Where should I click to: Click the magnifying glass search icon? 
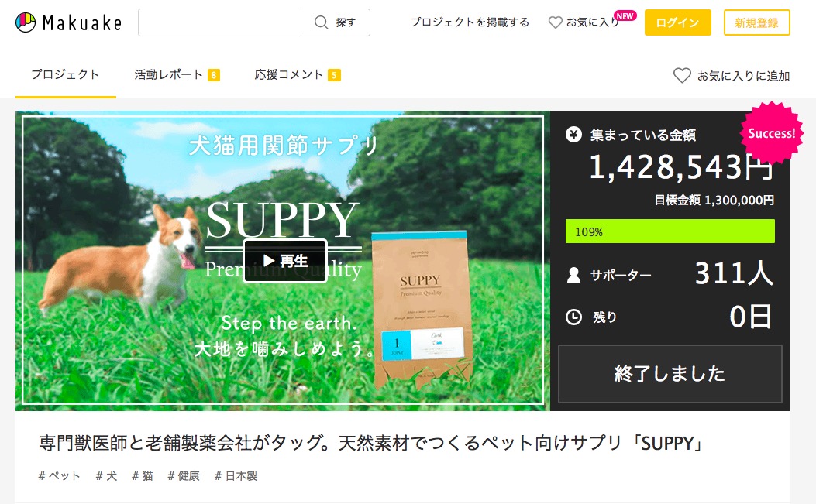click(321, 22)
